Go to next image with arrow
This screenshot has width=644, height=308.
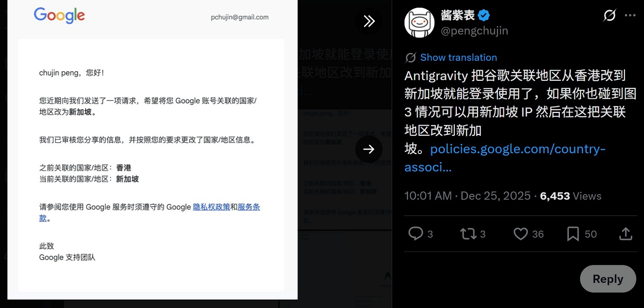[369, 149]
